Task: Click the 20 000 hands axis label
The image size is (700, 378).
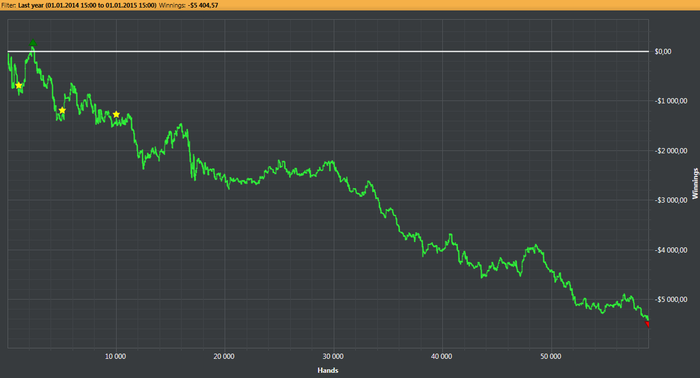Action: tap(224, 356)
